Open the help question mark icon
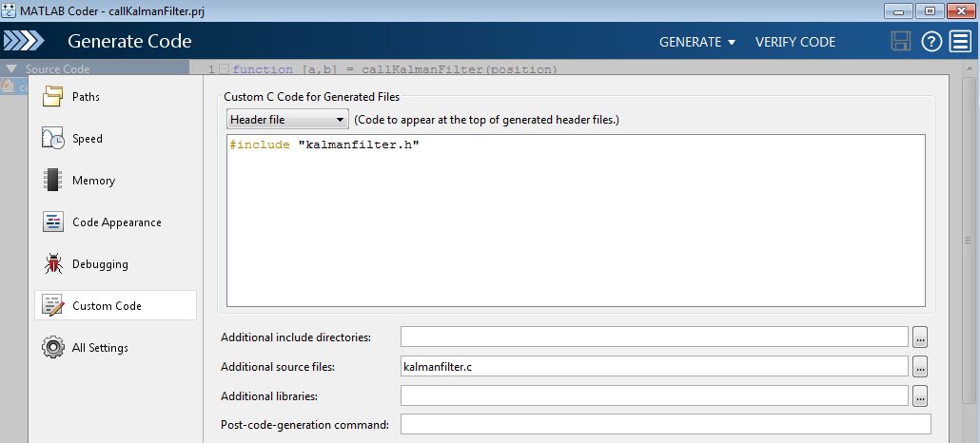This screenshot has width=980, height=443. pos(931,42)
